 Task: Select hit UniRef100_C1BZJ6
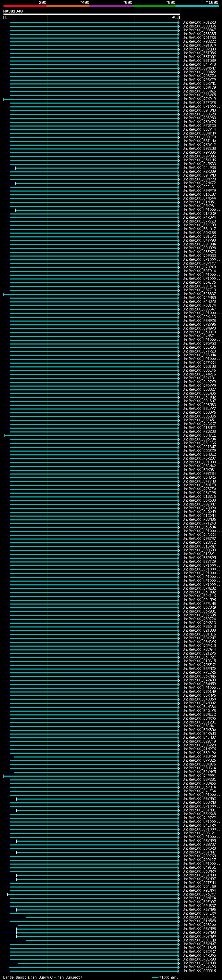click(x=199, y=496)
